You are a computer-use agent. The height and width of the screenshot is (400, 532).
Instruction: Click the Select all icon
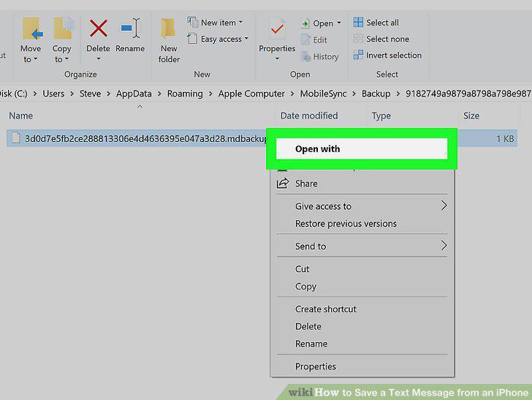[358, 23]
